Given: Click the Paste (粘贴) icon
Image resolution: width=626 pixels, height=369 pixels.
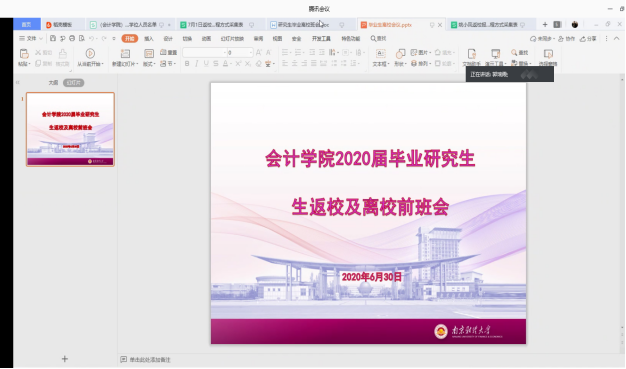Looking at the screenshot, I should pyautogui.click(x=24, y=54).
